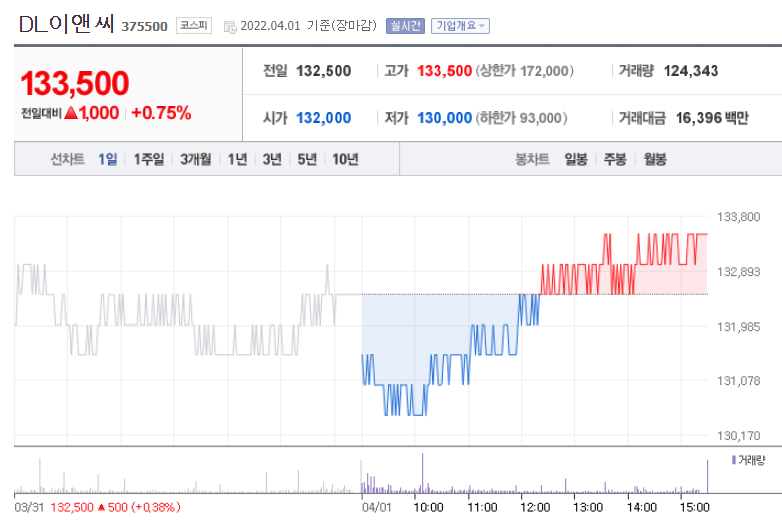Click the red shaded area of price chart
This screenshot has width=782, height=522.
click(668, 280)
